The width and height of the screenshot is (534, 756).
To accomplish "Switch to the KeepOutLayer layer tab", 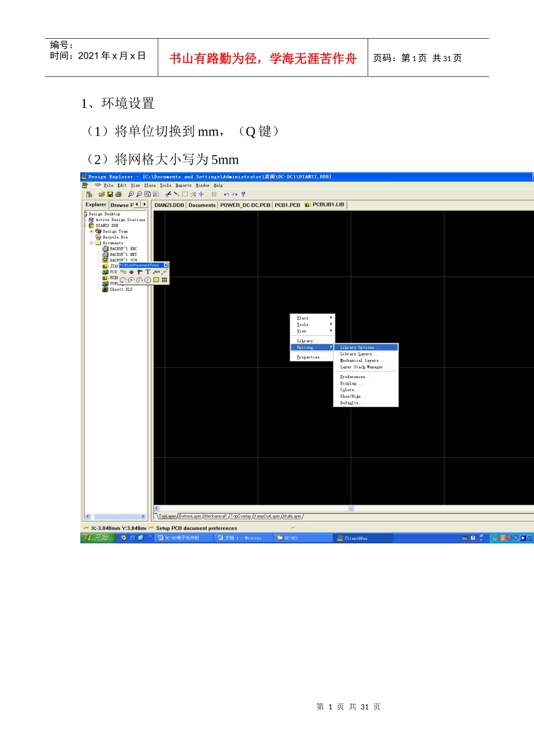I will (x=267, y=516).
